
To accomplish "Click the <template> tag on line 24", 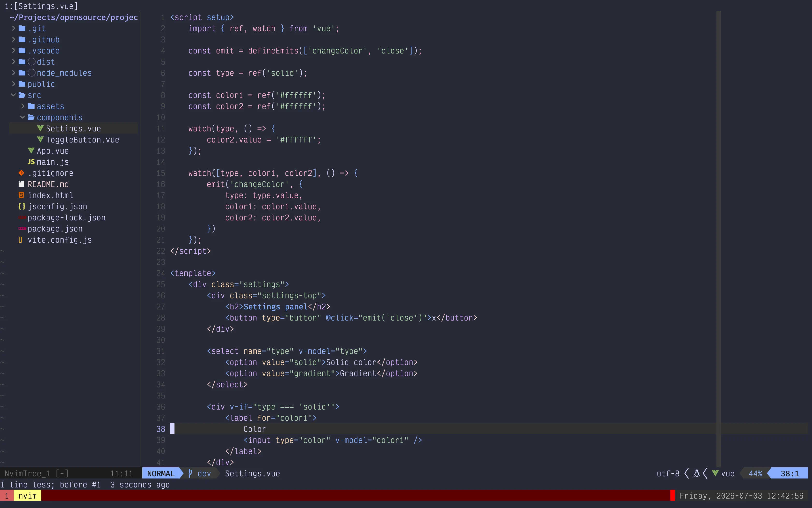I will pyautogui.click(x=193, y=273).
